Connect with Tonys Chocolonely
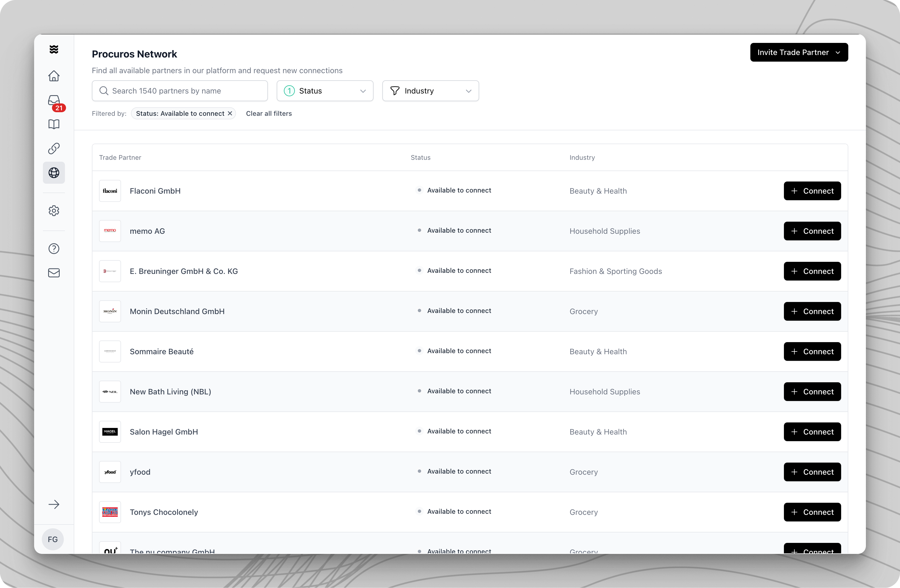 812,512
